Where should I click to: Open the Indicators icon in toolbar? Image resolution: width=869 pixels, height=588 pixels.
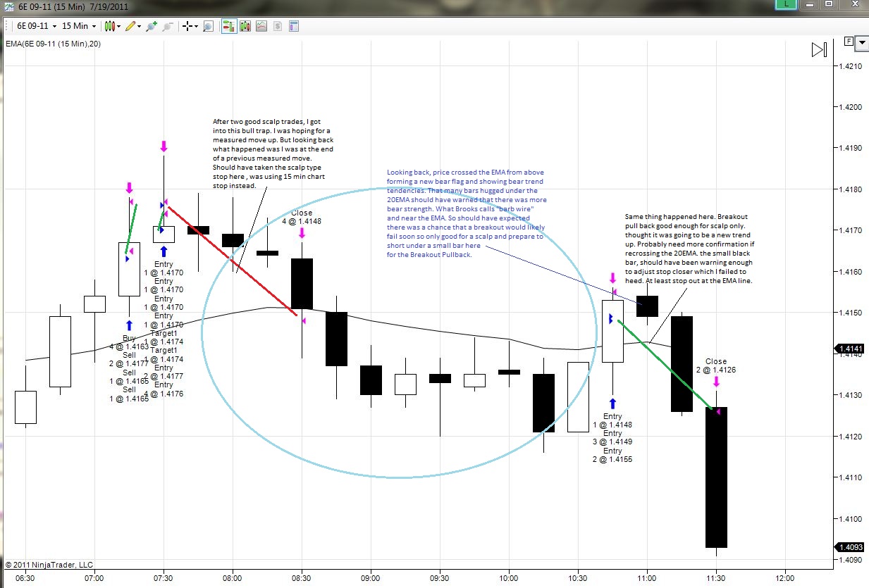click(261, 26)
